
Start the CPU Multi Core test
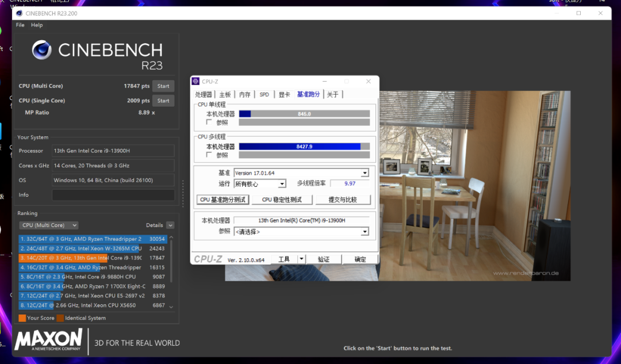tap(163, 86)
